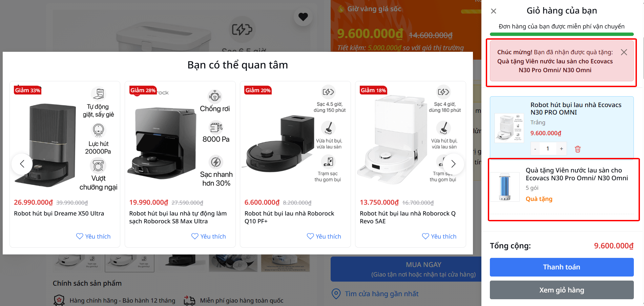
Task: Click the next arrow in the product carousel
Action: (453, 164)
